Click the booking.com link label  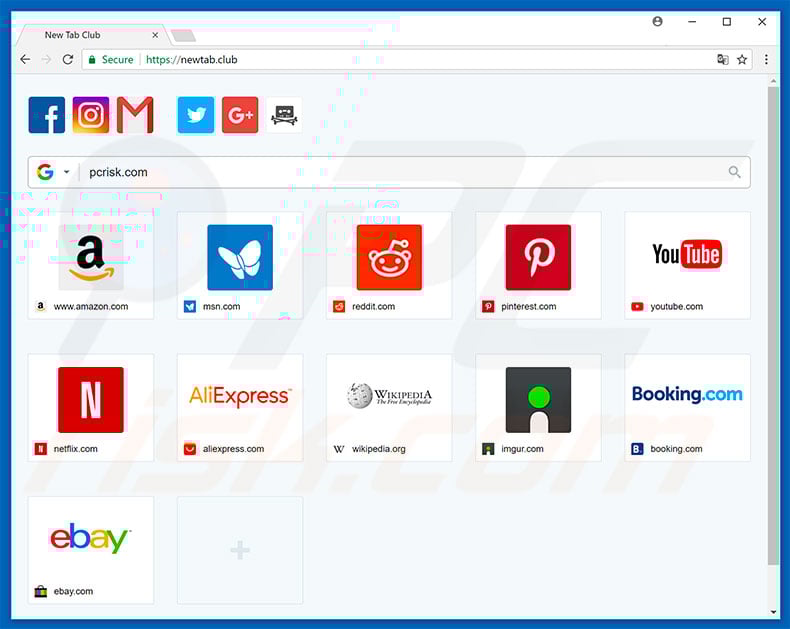coord(676,449)
